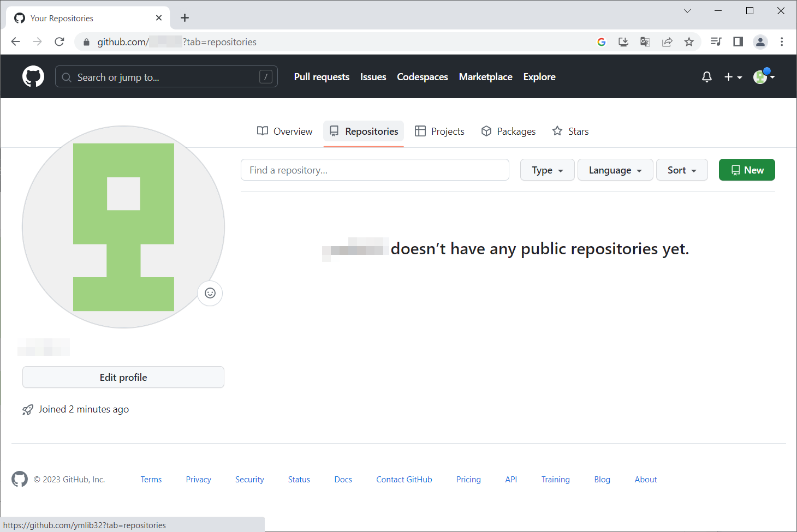This screenshot has width=797, height=532.
Task: Click the translate page icon
Action: pos(645,42)
